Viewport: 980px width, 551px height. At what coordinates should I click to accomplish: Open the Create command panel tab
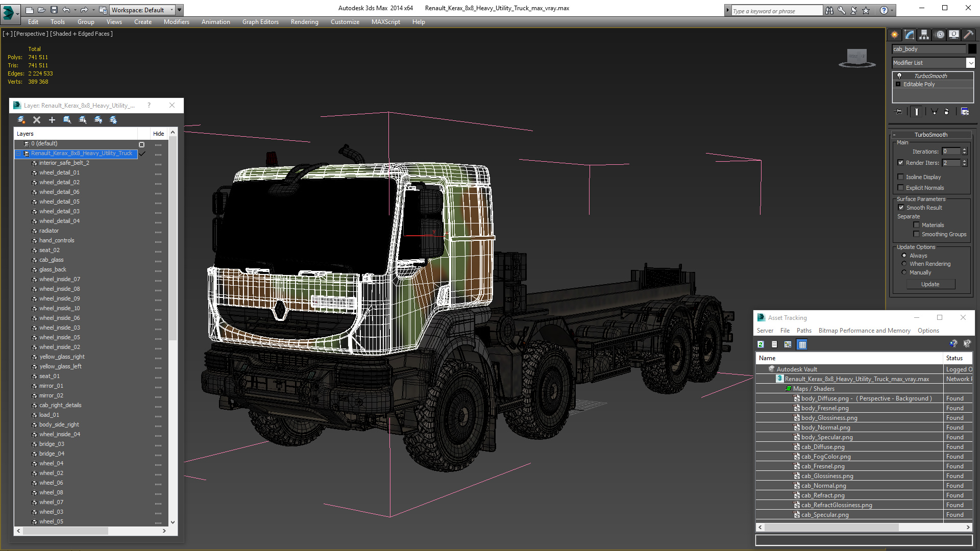(895, 35)
